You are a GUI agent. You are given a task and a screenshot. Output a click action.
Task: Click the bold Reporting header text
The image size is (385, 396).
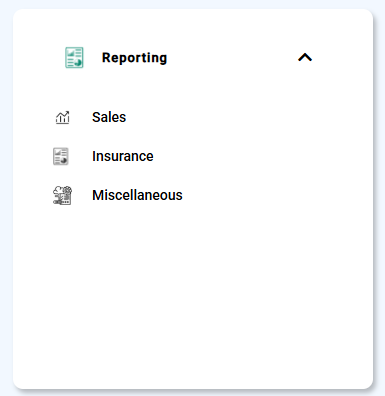point(134,58)
